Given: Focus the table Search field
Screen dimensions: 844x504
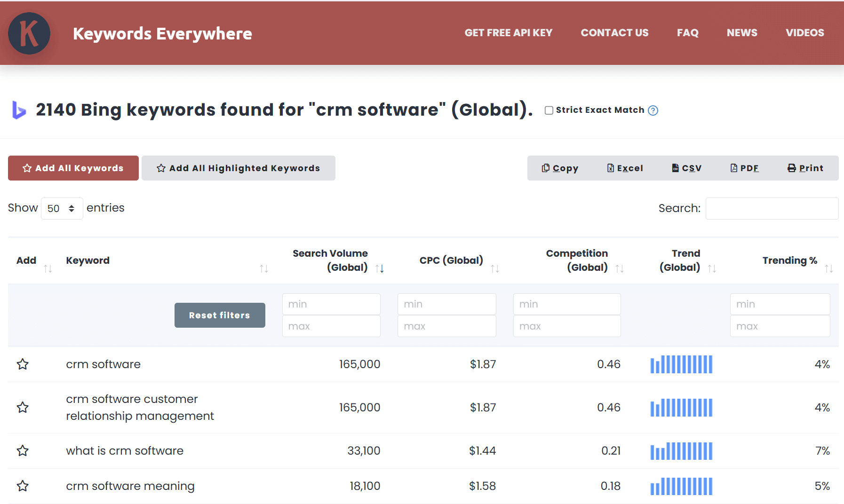Looking at the screenshot, I should pyautogui.click(x=772, y=208).
